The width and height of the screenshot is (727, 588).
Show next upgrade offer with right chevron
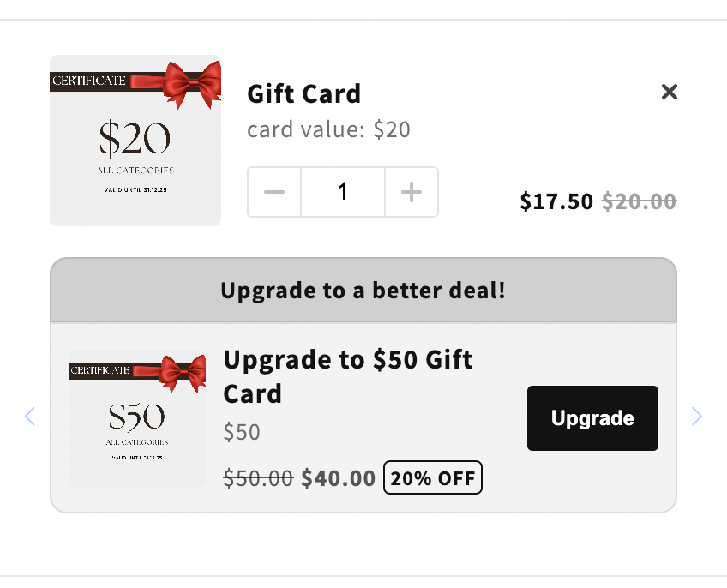tap(696, 416)
